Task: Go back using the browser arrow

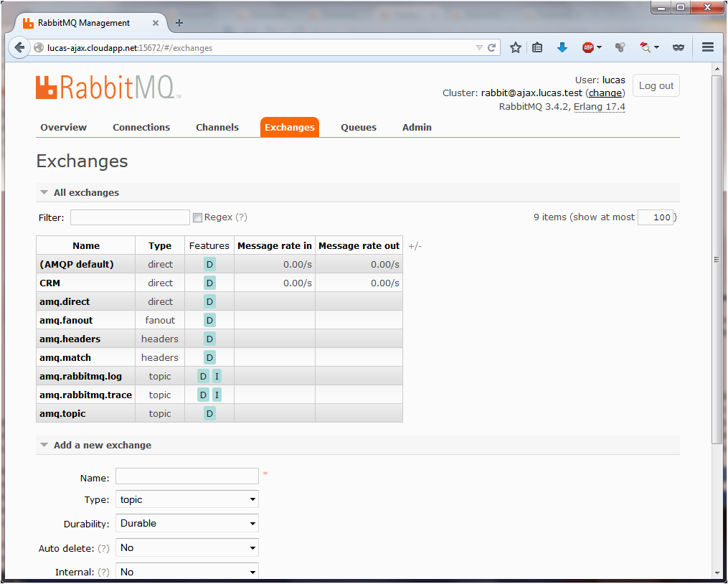Action: tap(19, 47)
